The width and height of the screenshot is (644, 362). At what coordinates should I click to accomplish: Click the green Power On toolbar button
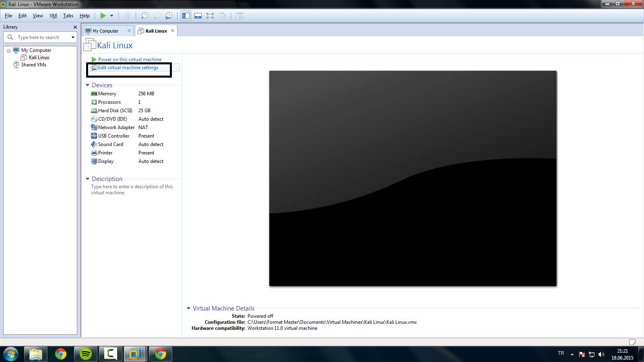[x=103, y=16]
